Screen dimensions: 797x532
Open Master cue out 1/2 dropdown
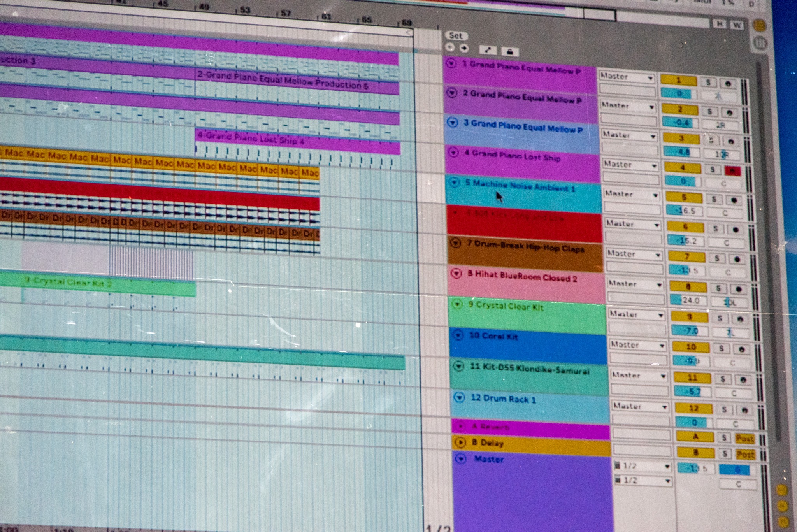coord(643,466)
